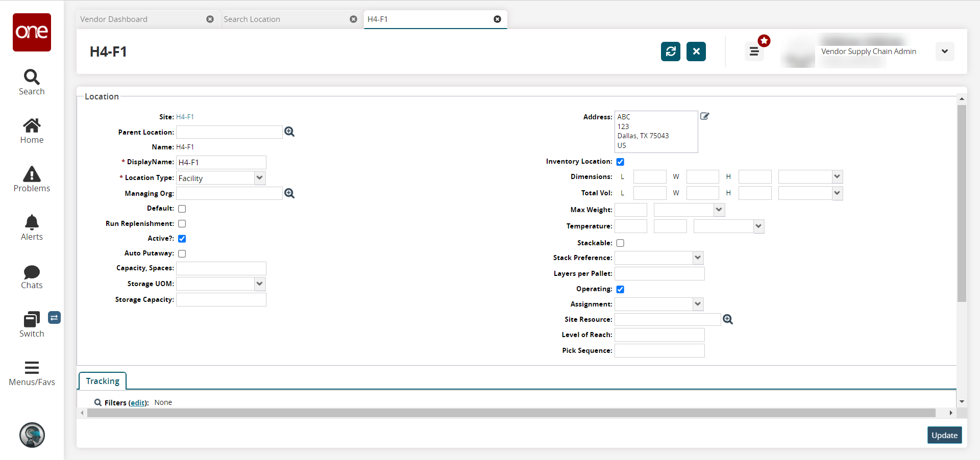This screenshot has height=460, width=980.
Task: Click the vertical scrollbar thumb
Action: 962,203
